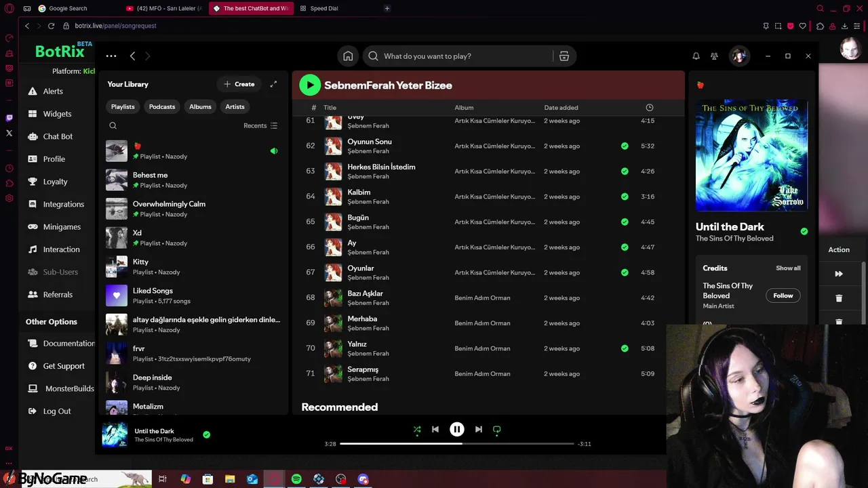Viewport: 868px width, 488px height.
Task: Switch to YouTube MFÖ browser tab
Action: 165,8
